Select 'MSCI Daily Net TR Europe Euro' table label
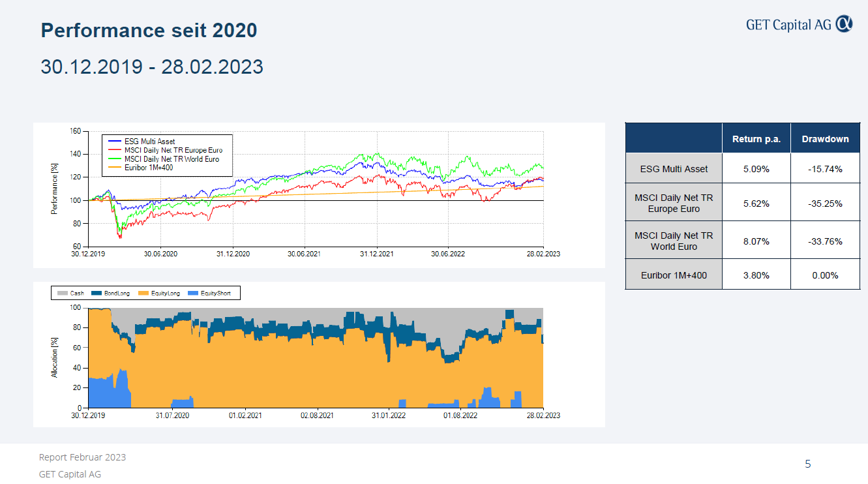 tap(674, 204)
